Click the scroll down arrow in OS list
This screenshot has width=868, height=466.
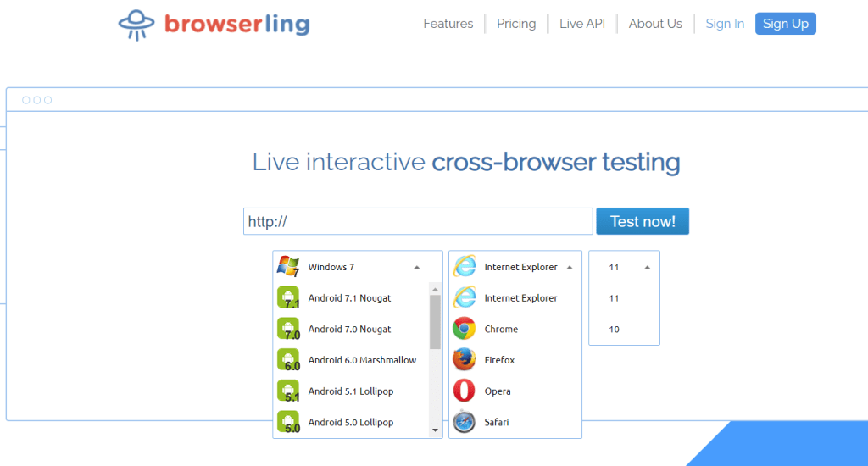coord(436,430)
